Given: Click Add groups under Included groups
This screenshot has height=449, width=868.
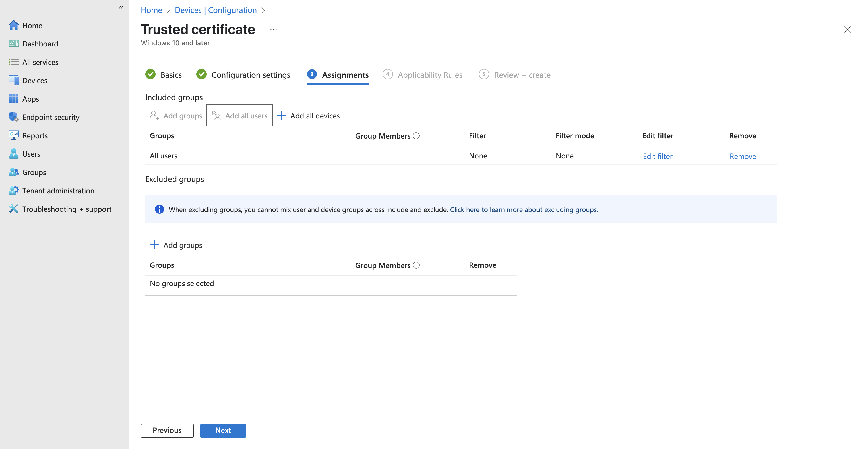Looking at the screenshot, I should (x=176, y=116).
